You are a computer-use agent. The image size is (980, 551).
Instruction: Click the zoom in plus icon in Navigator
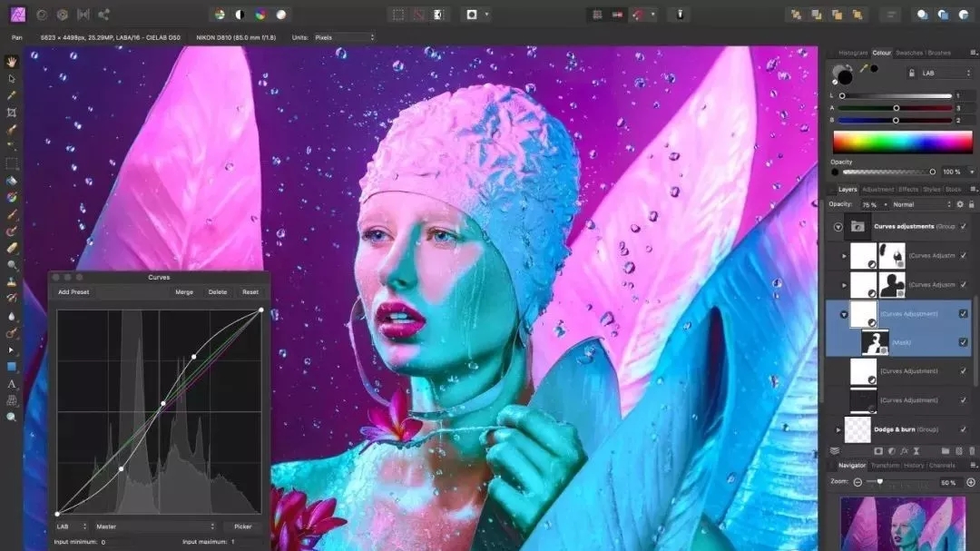click(971, 482)
